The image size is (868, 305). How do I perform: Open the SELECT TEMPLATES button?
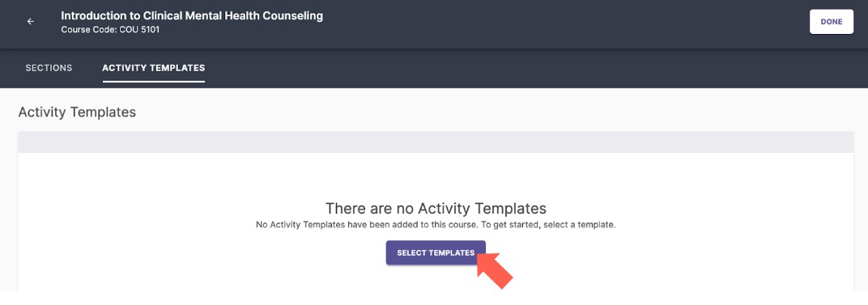(x=436, y=252)
